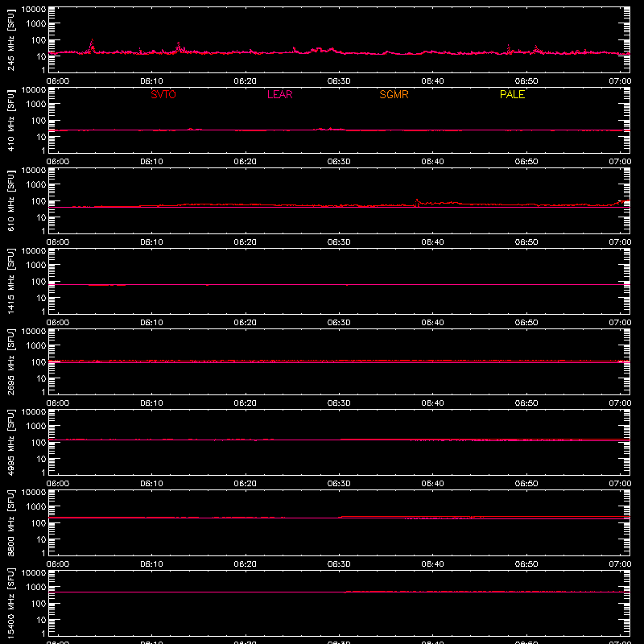644x644 pixels.
Task: Click 06:20 tick label below 410 MHz plot
Action: pyautogui.click(x=246, y=162)
